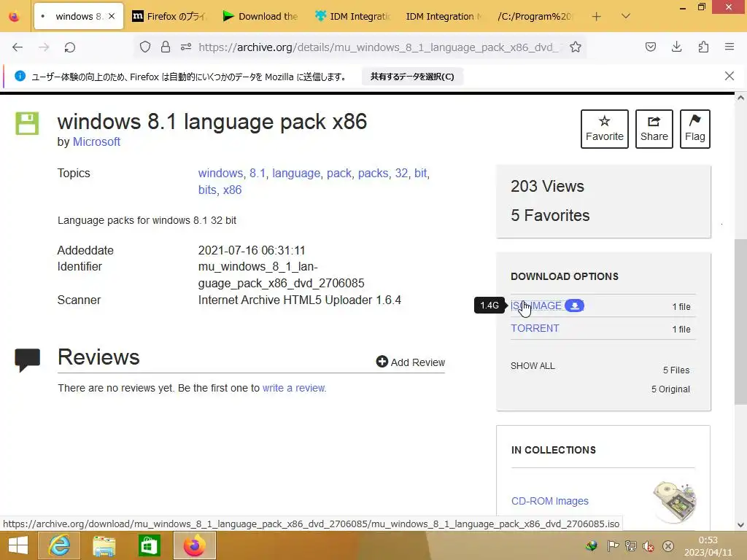
Task: Click the vertical page scrollbar thumb
Action: pos(740,322)
